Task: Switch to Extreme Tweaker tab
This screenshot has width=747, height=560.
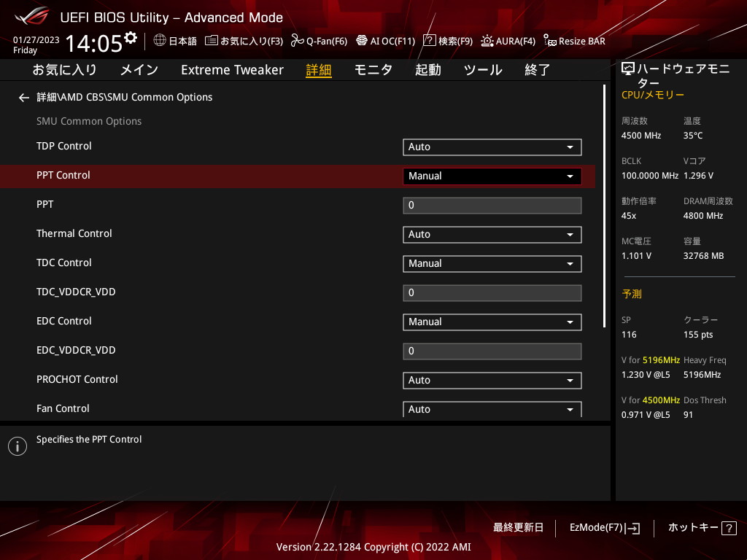Action: pyautogui.click(x=232, y=70)
